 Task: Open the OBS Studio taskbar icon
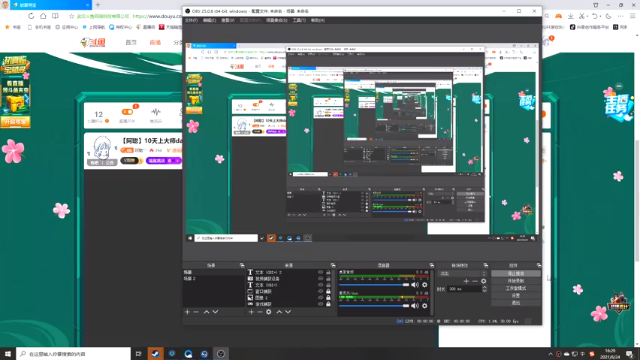pyautogui.click(x=221, y=353)
